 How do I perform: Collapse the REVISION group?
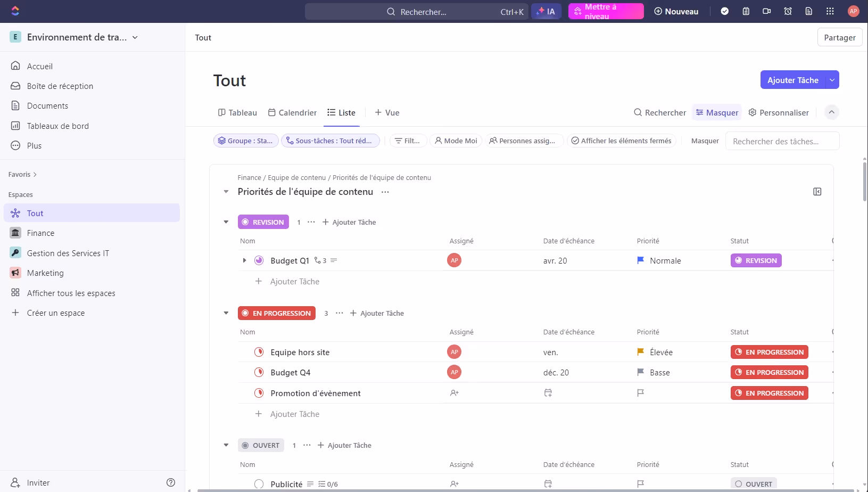226,222
